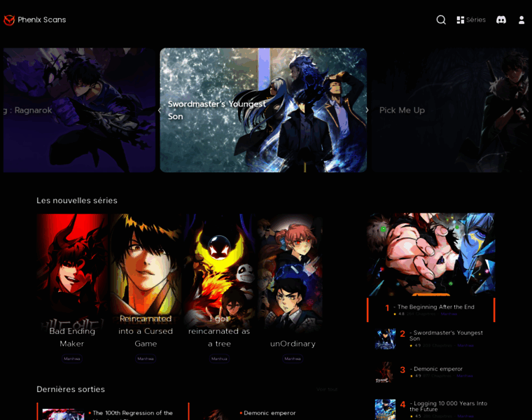Open Demonic emperor in Dernières sorties
532x420 pixels.
[x=269, y=413]
